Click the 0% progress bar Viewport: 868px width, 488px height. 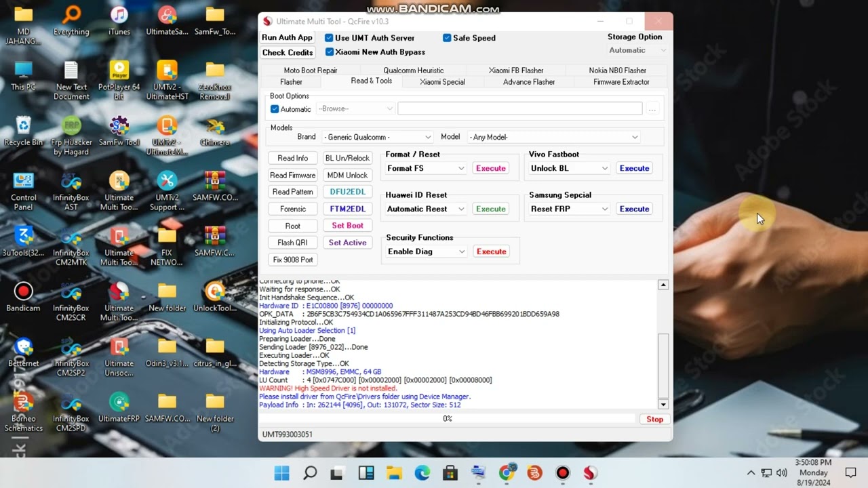pos(448,419)
